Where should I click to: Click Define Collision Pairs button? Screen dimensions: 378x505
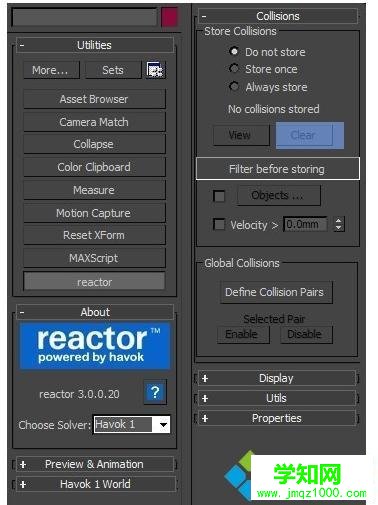coord(276,292)
